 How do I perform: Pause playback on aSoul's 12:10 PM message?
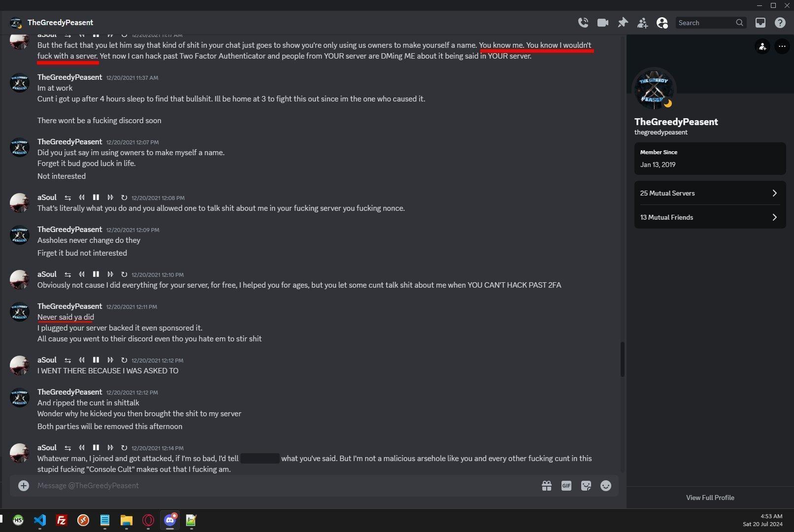[96, 274]
